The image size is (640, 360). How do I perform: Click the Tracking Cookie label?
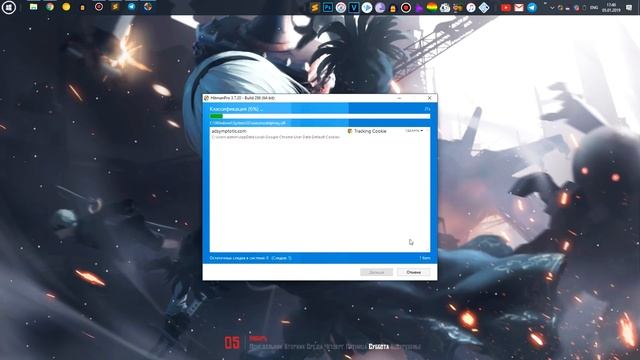tap(370, 131)
